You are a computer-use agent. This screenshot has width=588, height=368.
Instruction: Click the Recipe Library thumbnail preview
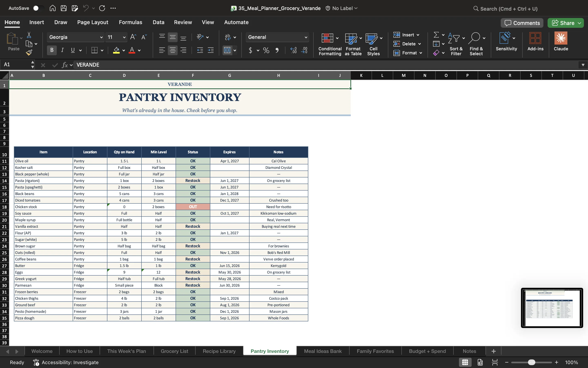[552, 308]
